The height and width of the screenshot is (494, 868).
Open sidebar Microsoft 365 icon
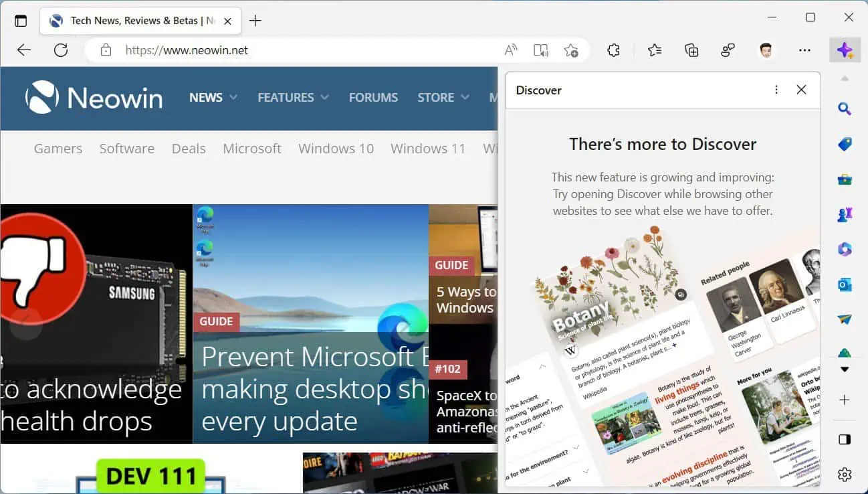click(845, 250)
